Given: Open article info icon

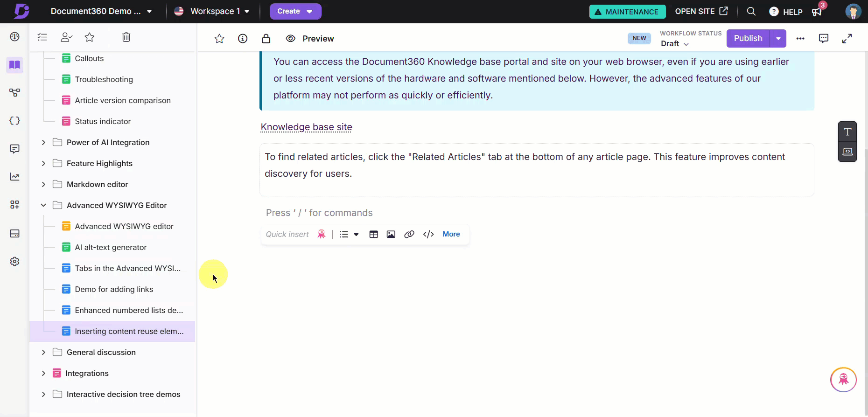Looking at the screenshot, I should coord(243,39).
